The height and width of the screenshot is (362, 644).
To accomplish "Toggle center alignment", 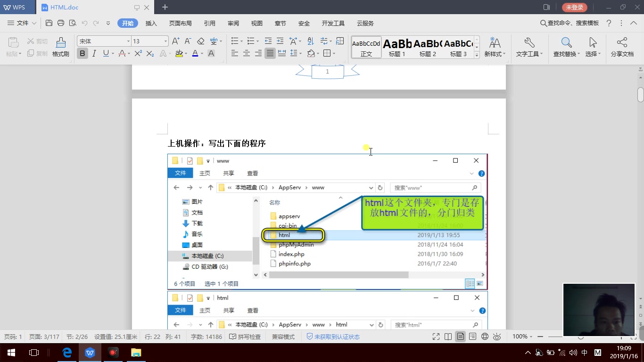I will click(x=246, y=53).
